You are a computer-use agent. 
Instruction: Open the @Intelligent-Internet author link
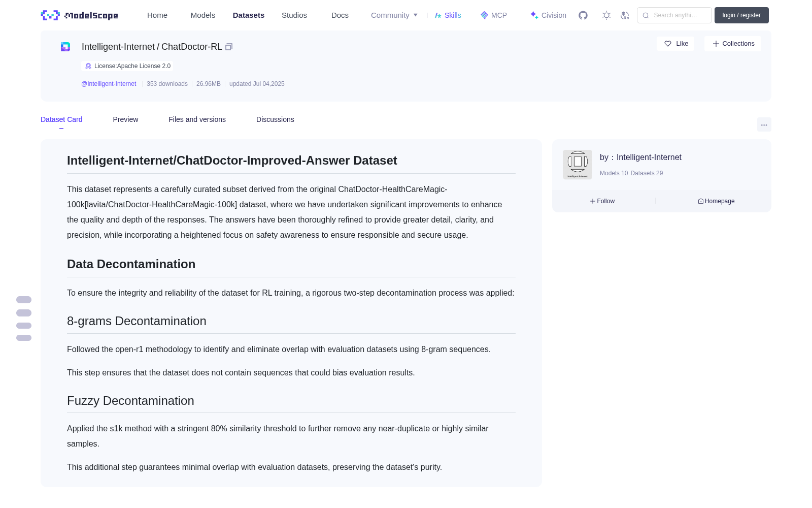(x=109, y=84)
